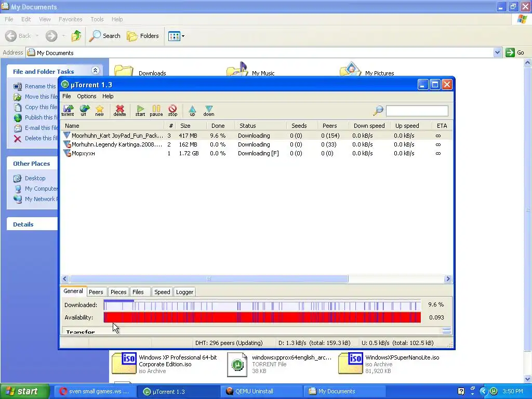The height and width of the screenshot is (399, 532).
Task: Click the pause torrent icon
Action: click(x=156, y=110)
